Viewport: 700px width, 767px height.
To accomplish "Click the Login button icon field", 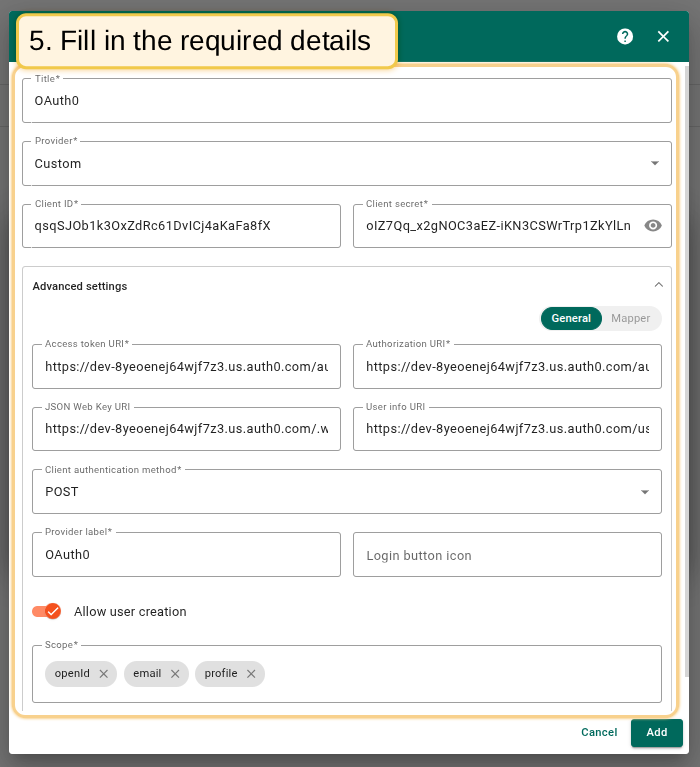I will (x=507, y=555).
